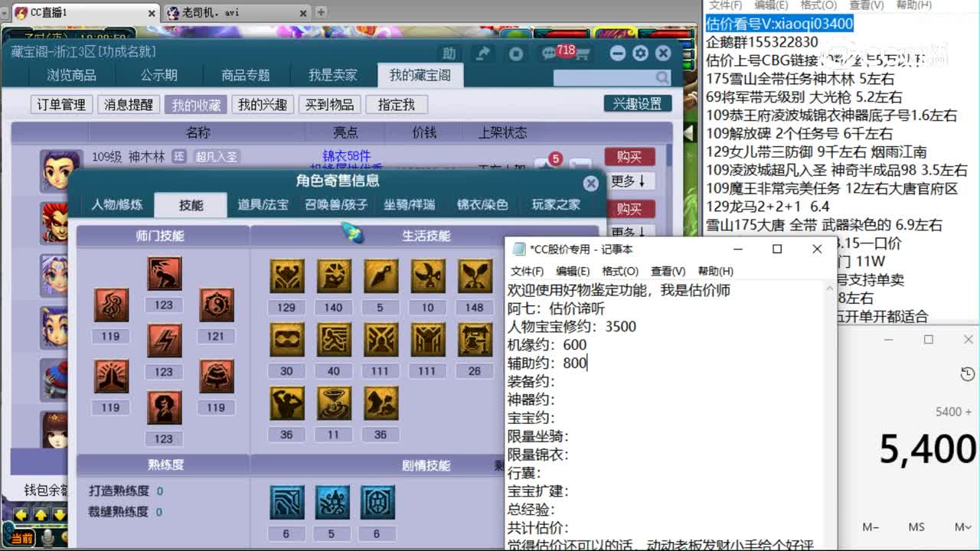Viewport: 980px width, 551px height.
Task: Open the gear settings icon in Cangbaoge title bar
Action: tap(640, 54)
